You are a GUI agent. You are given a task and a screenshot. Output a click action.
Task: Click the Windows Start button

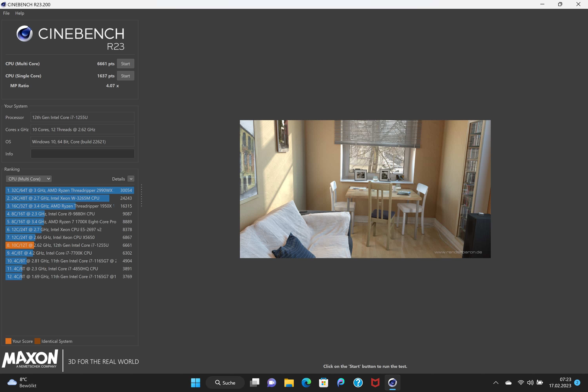195,383
